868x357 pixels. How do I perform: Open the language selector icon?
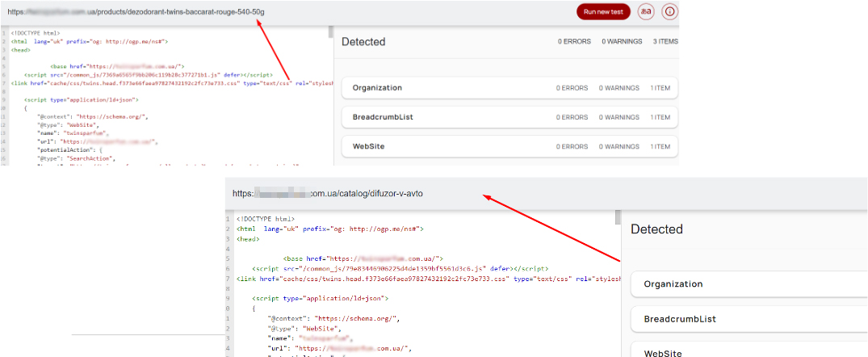pyautogui.click(x=646, y=12)
